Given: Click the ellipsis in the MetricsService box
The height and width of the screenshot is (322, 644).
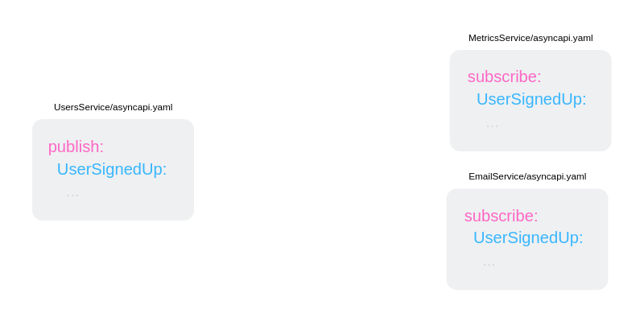Looking at the screenshot, I should [492, 126].
